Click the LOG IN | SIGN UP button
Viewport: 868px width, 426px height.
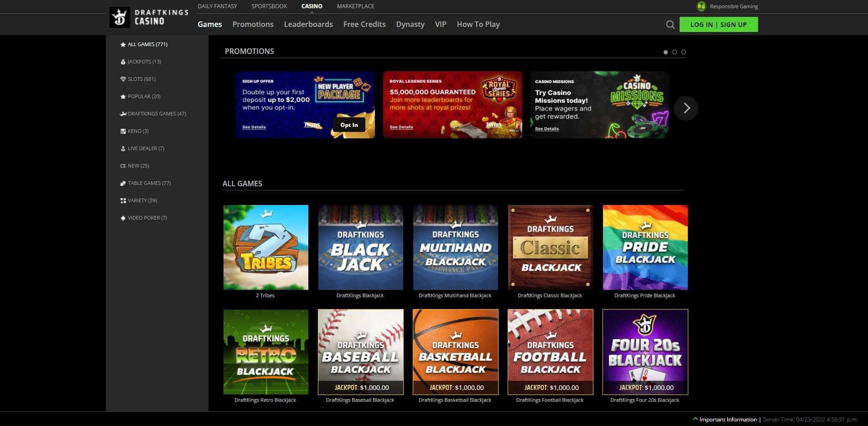tap(719, 24)
